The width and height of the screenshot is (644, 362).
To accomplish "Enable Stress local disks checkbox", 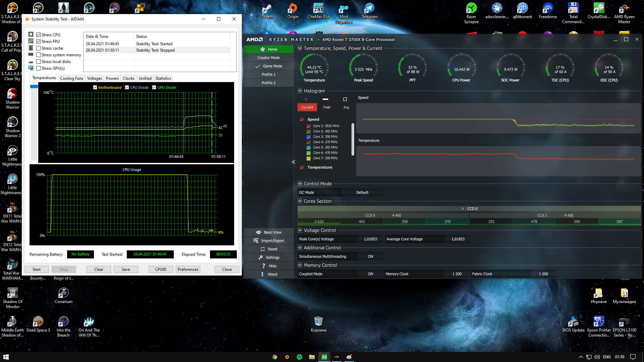I will 39,62.
